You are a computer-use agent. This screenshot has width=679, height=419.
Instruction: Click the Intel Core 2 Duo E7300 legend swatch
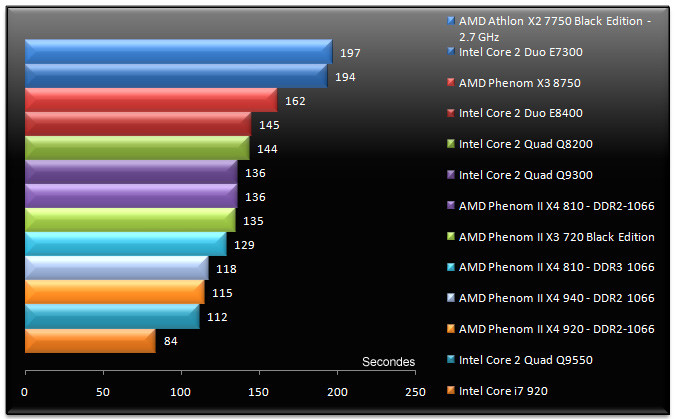tap(451, 52)
